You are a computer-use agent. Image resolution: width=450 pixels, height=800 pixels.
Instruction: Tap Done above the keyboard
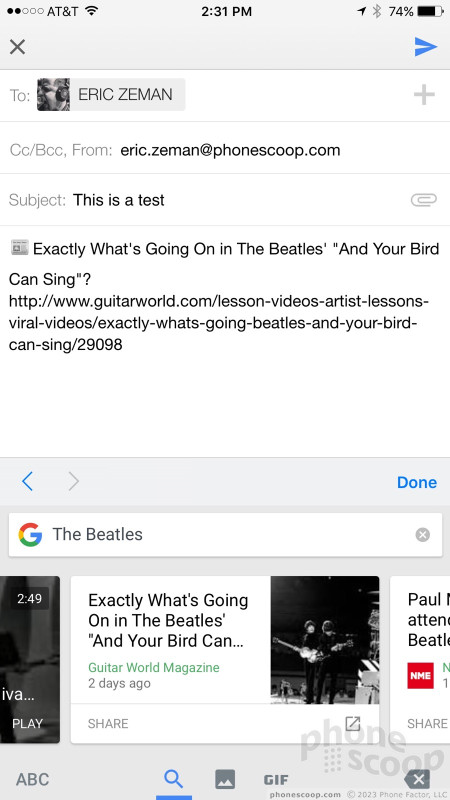pyautogui.click(x=417, y=482)
